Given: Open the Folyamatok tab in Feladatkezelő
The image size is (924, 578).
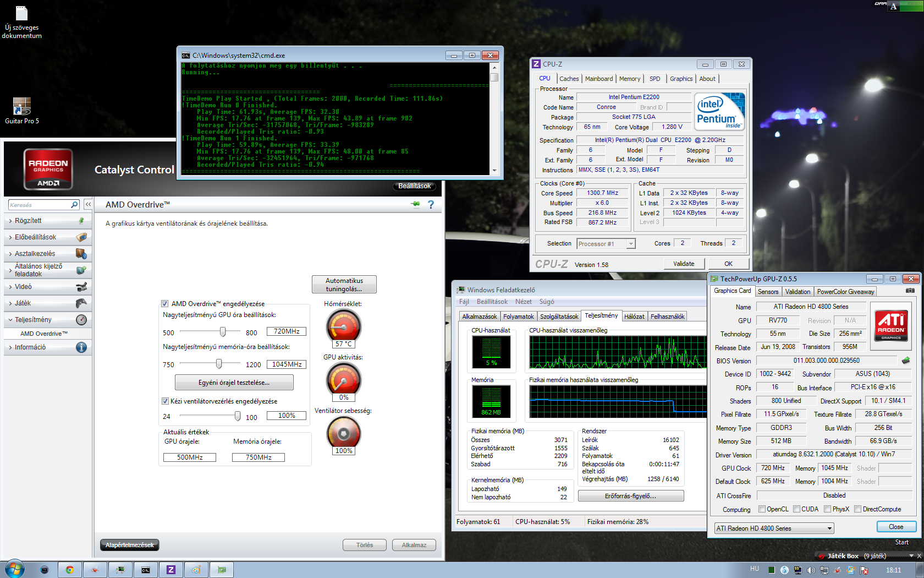Looking at the screenshot, I should pyautogui.click(x=518, y=317).
